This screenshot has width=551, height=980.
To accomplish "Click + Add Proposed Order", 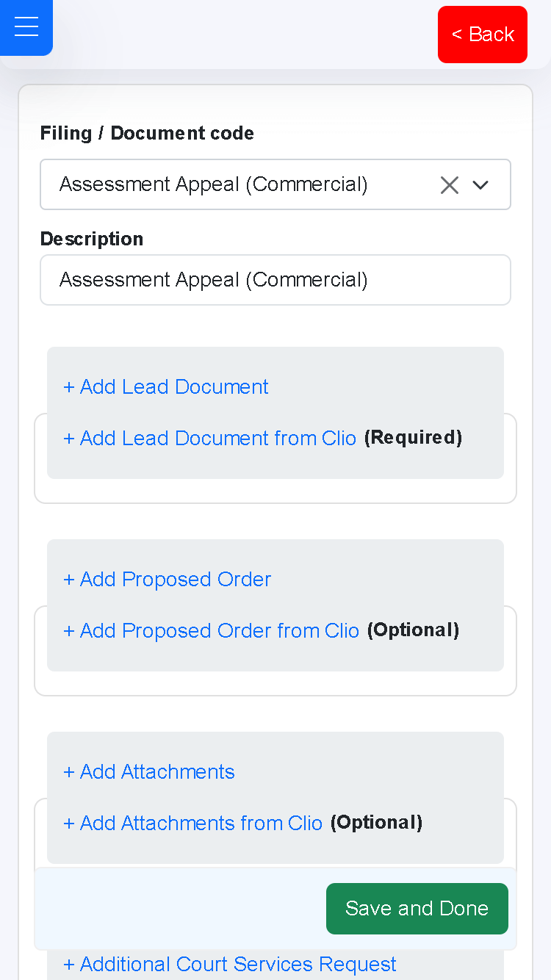I will [x=167, y=580].
